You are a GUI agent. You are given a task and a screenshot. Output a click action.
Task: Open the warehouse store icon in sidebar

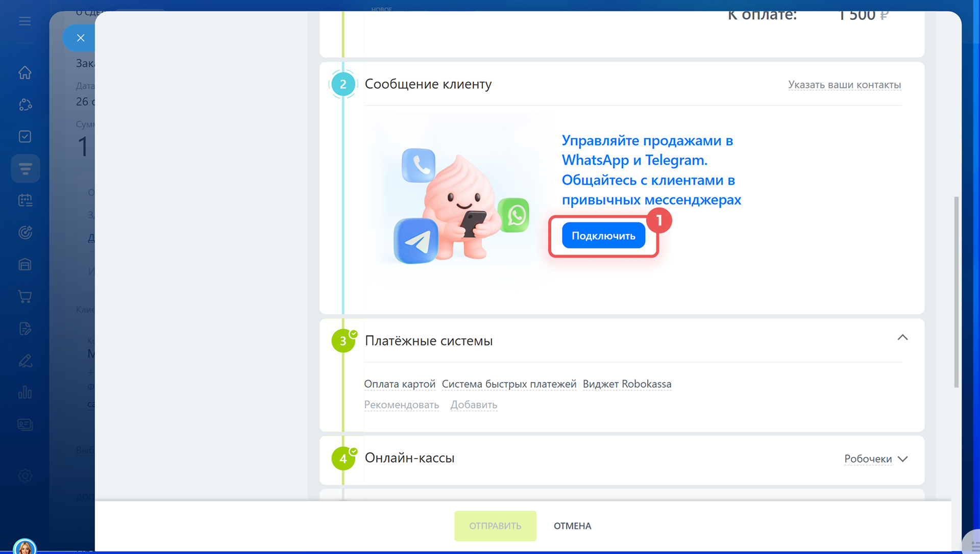pyautogui.click(x=24, y=264)
